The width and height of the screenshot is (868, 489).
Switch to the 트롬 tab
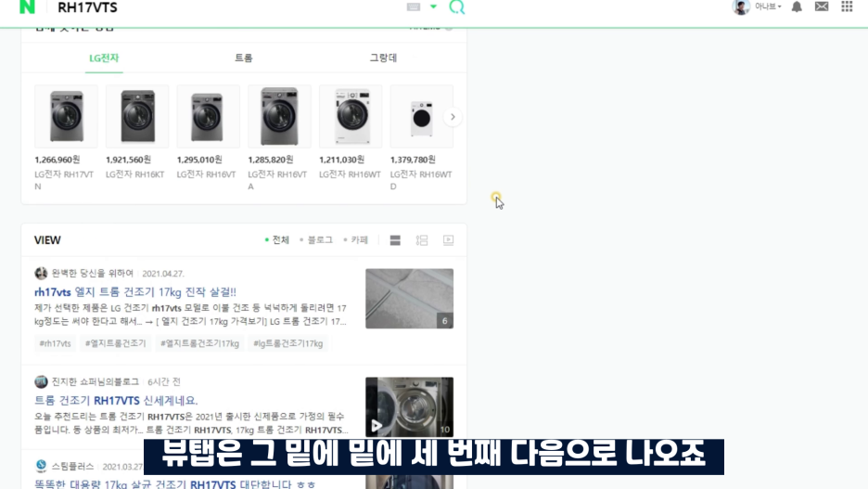coord(244,58)
